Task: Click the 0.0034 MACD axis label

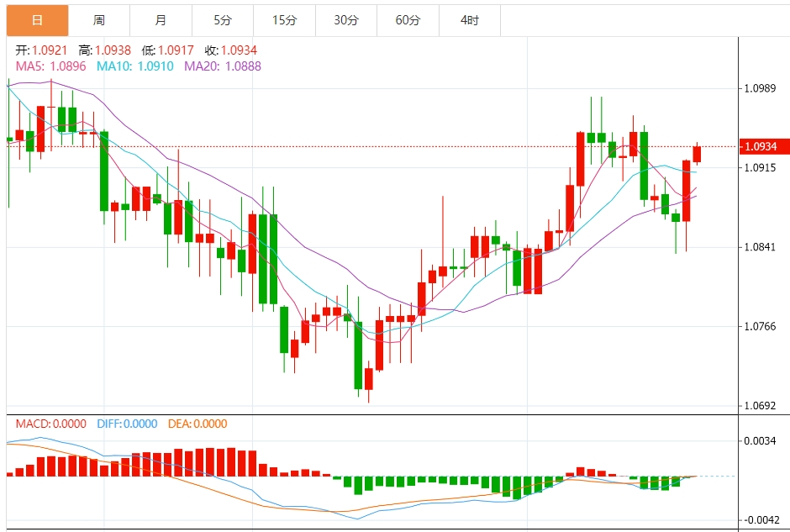Action: 760,440
